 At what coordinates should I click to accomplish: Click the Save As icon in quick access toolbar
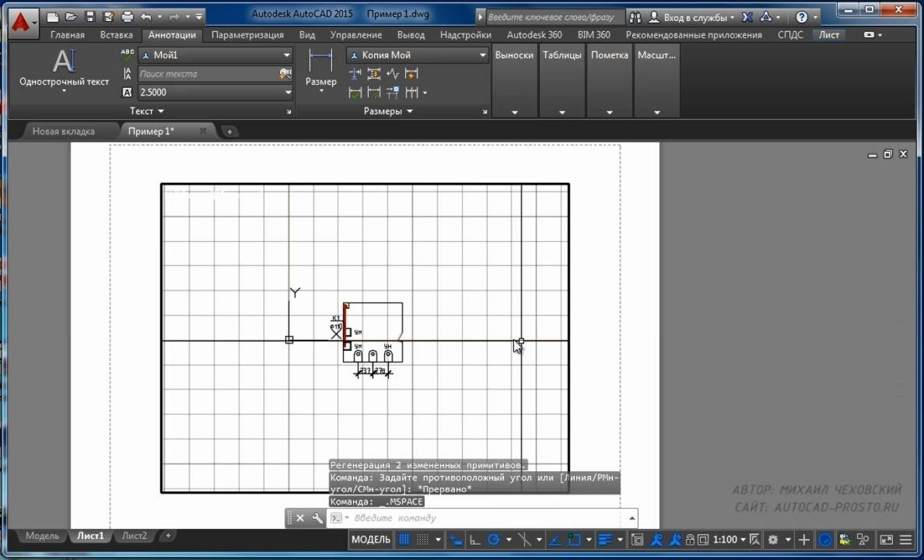coord(108,17)
